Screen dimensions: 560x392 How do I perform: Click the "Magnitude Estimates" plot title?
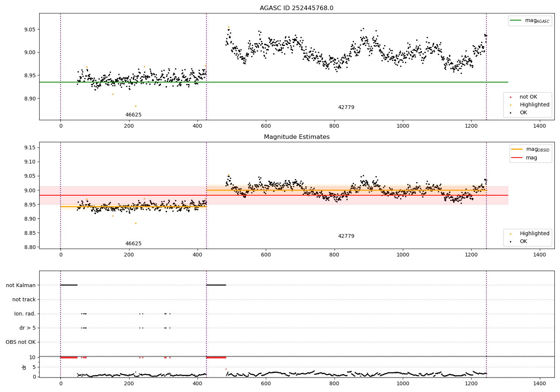(x=296, y=137)
